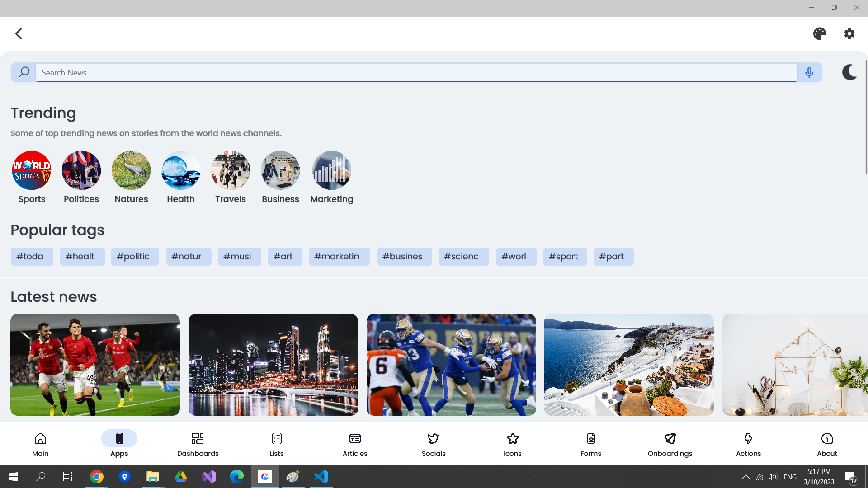868x488 pixels.
Task: Select the #marketin tag chip
Action: tap(339, 257)
